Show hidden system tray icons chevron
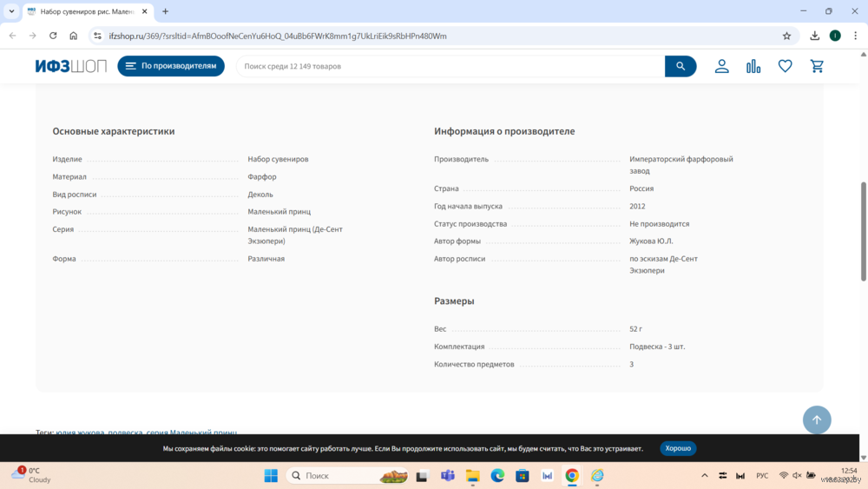Viewport: 868px width, 489px height. [705, 476]
